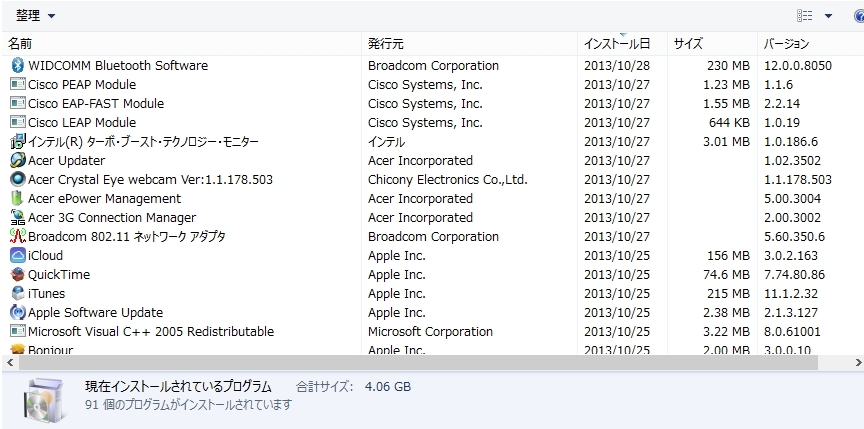
Task: Select Acer 3G Connection Manager entry name
Action: click(112, 218)
